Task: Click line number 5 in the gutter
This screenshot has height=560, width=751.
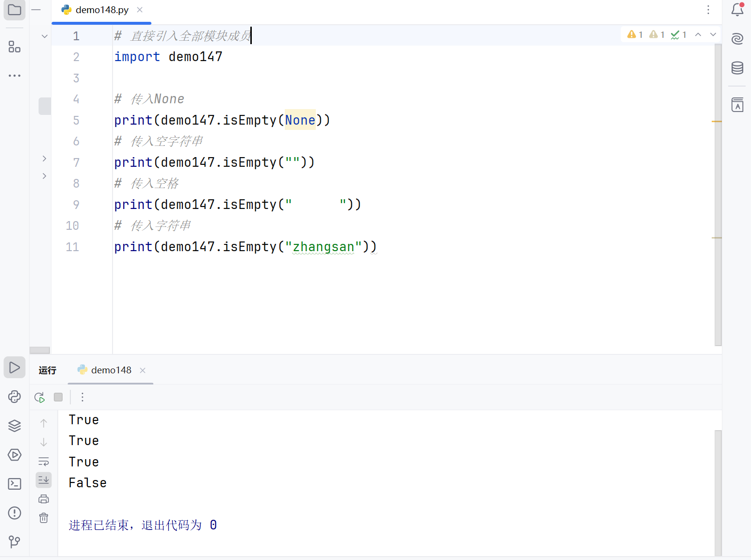Action: (76, 120)
